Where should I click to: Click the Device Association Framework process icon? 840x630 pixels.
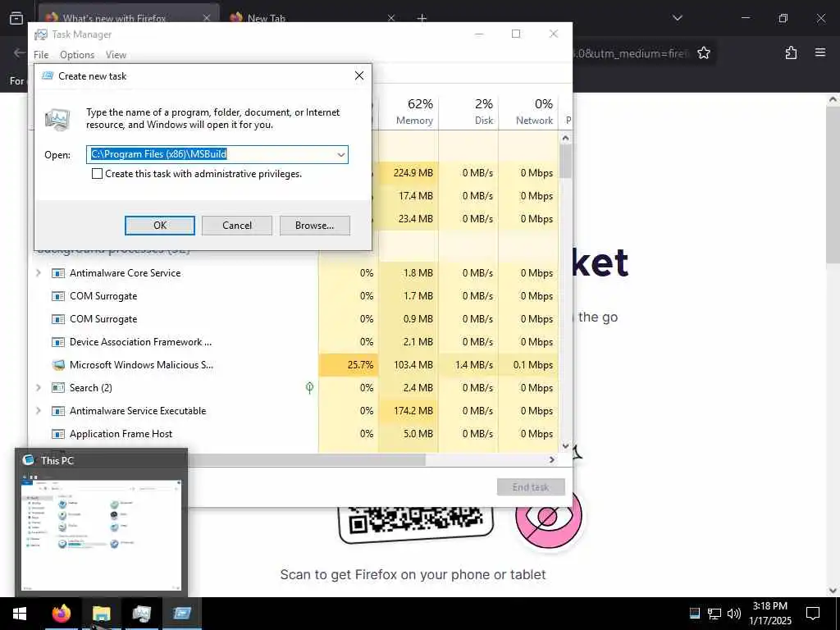tap(58, 342)
